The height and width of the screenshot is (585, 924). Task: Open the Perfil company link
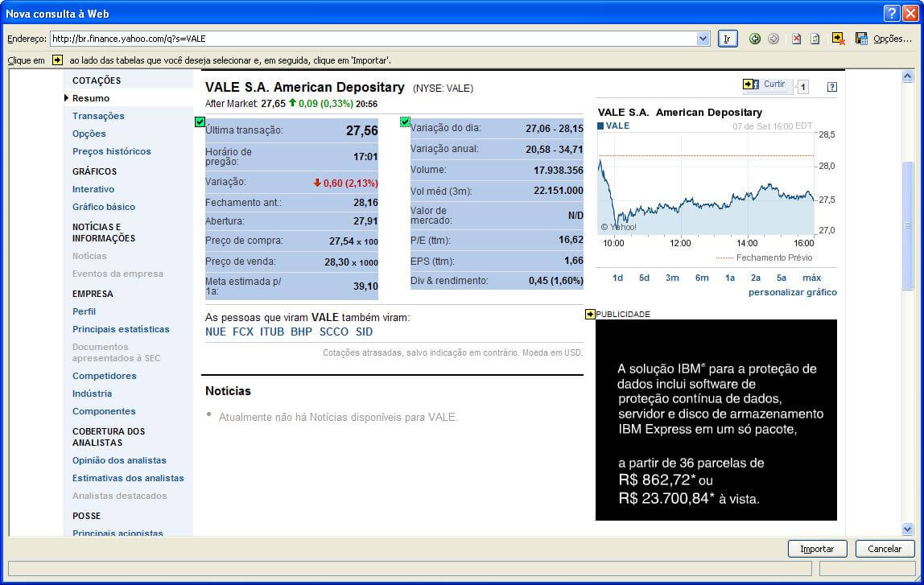click(x=84, y=311)
